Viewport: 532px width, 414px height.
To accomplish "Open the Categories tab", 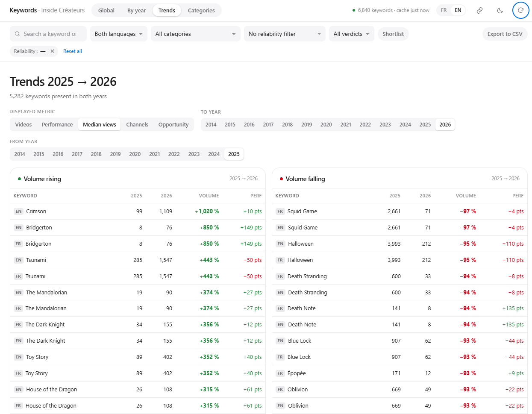I will pyautogui.click(x=201, y=10).
